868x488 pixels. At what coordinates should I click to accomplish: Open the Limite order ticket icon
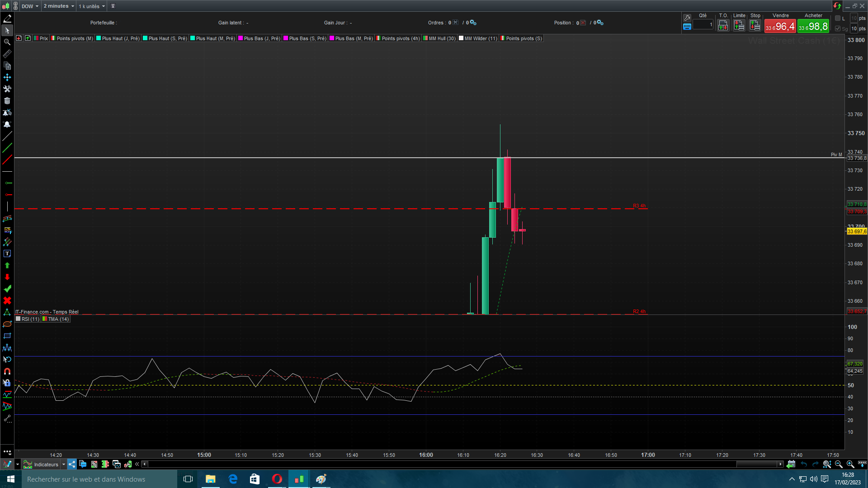(x=739, y=26)
